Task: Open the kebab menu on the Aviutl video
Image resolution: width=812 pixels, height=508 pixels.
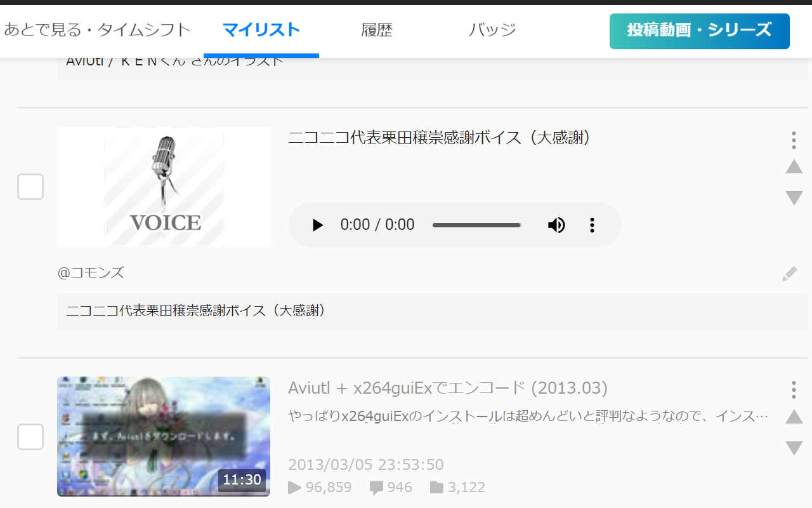Action: tap(794, 389)
